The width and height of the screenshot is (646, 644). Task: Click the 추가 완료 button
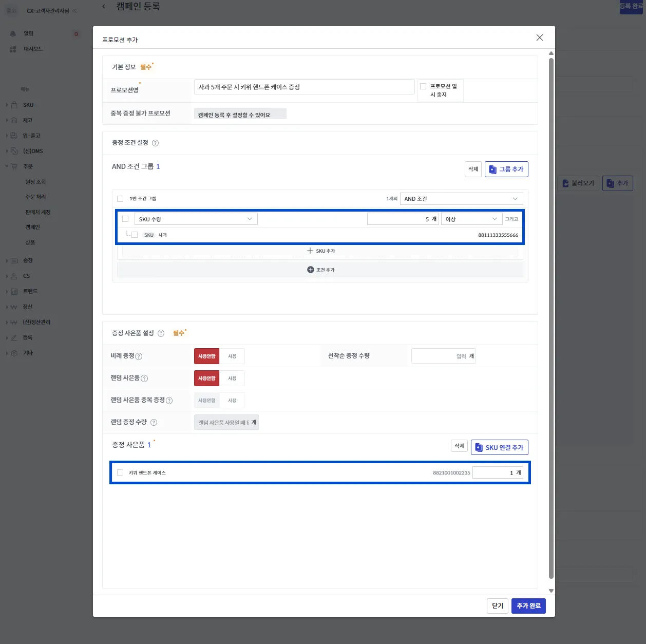point(528,606)
